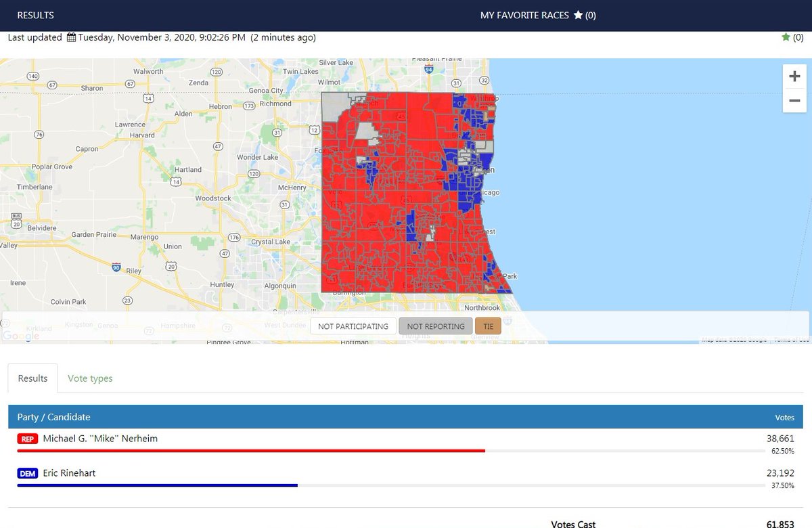This screenshot has width=812, height=528.
Task: Click the Harvard label on the map
Action: 142,135
